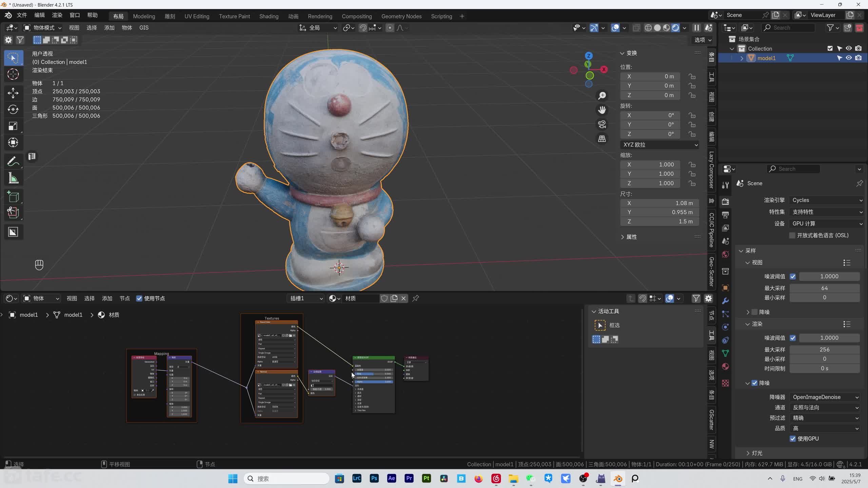Image resolution: width=868 pixels, height=488 pixels.
Task: Switch to the Shading workspace tab
Action: tap(269, 16)
